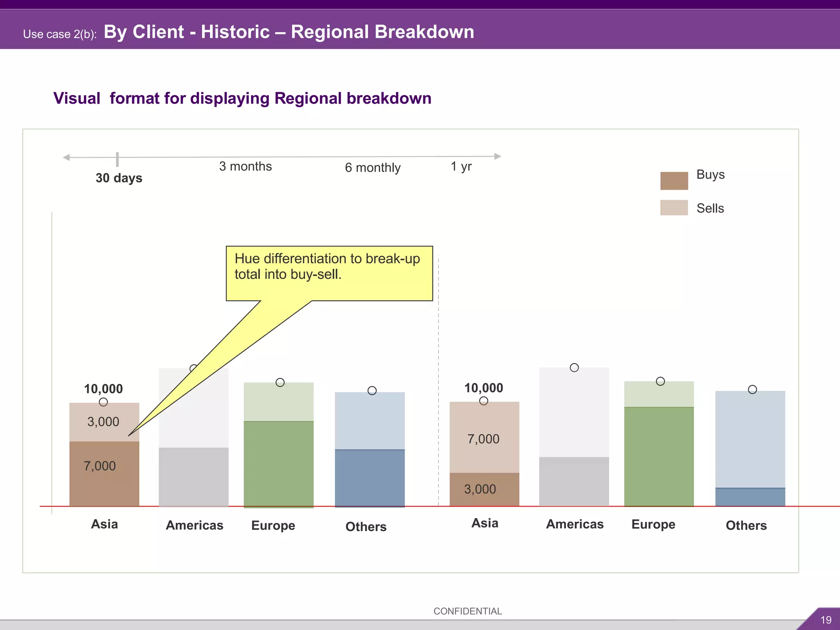Click circle marker atop right Americas bar

point(574,367)
